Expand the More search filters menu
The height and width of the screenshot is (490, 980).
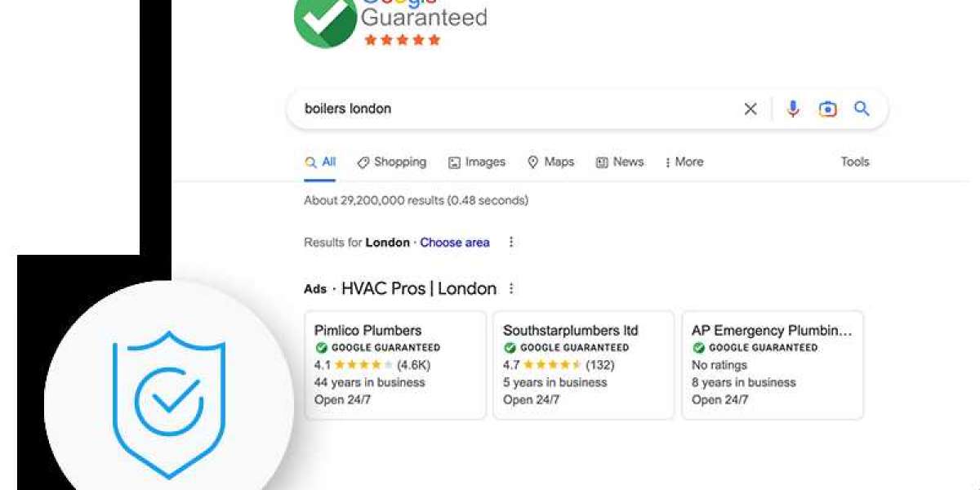point(684,162)
